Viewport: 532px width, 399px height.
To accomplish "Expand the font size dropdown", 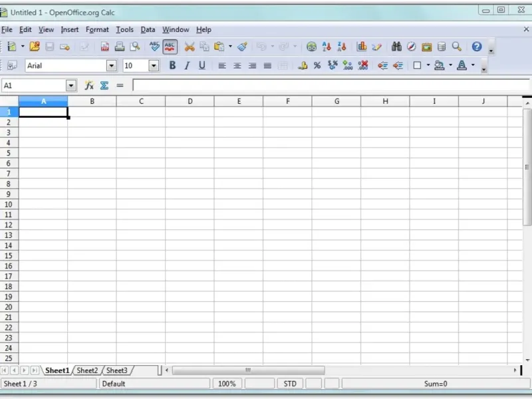I will 154,66.
